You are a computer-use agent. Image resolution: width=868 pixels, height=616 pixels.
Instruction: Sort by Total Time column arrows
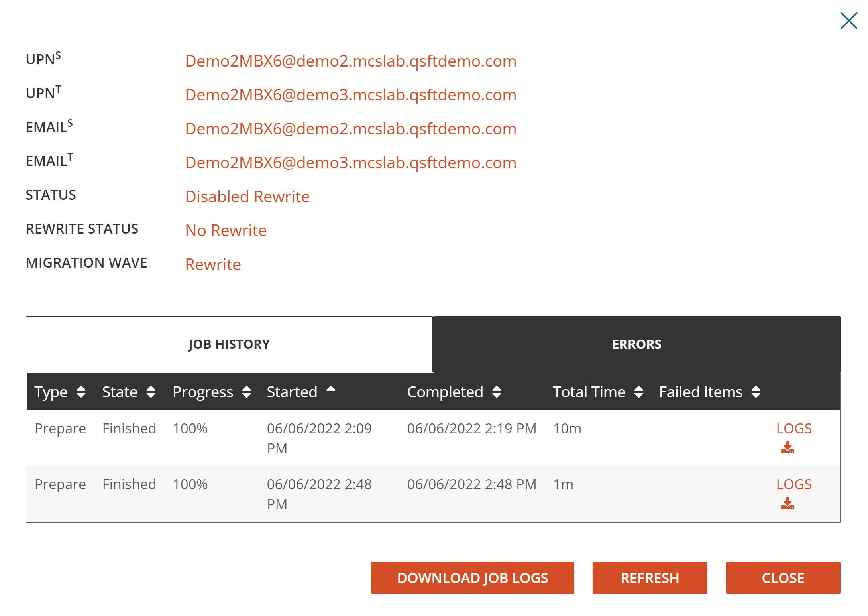click(x=638, y=392)
